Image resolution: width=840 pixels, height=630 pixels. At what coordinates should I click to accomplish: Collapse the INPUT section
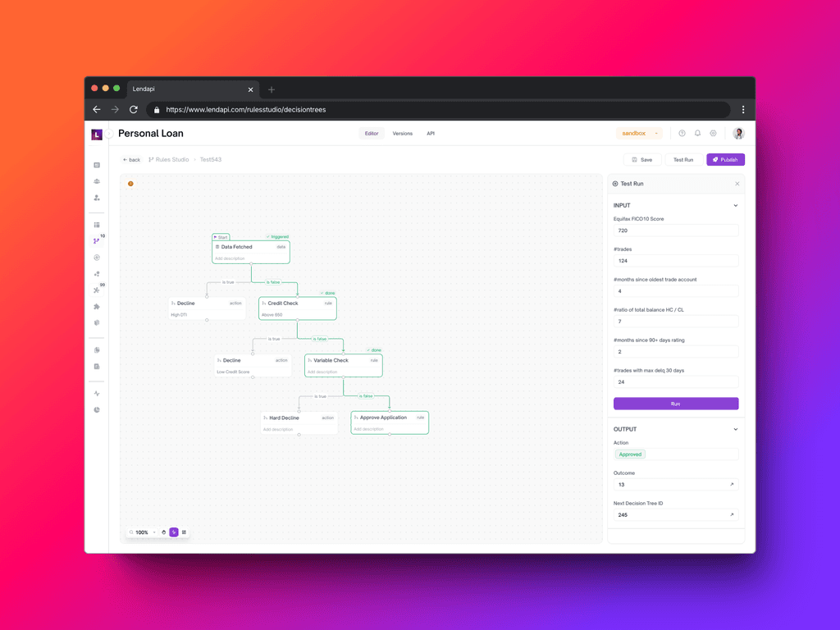[x=736, y=206]
